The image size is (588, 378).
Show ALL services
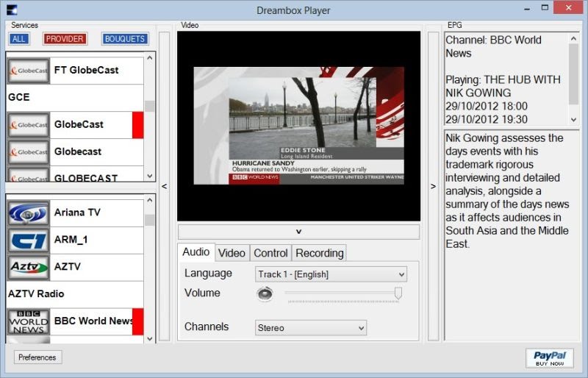pyautogui.click(x=19, y=39)
